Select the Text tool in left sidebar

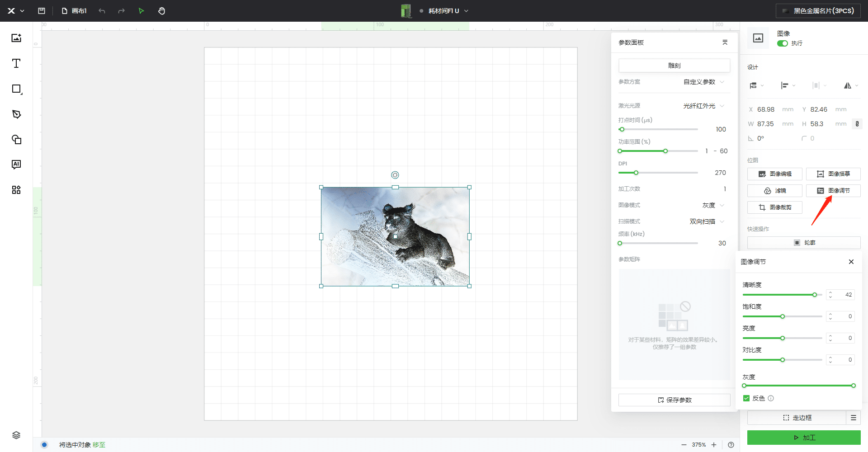click(16, 64)
